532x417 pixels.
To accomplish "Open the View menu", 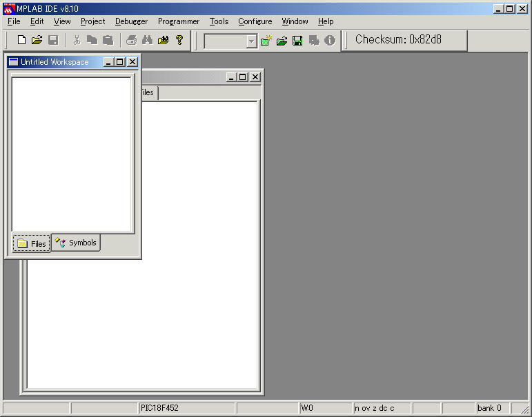I will (x=62, y=21).
